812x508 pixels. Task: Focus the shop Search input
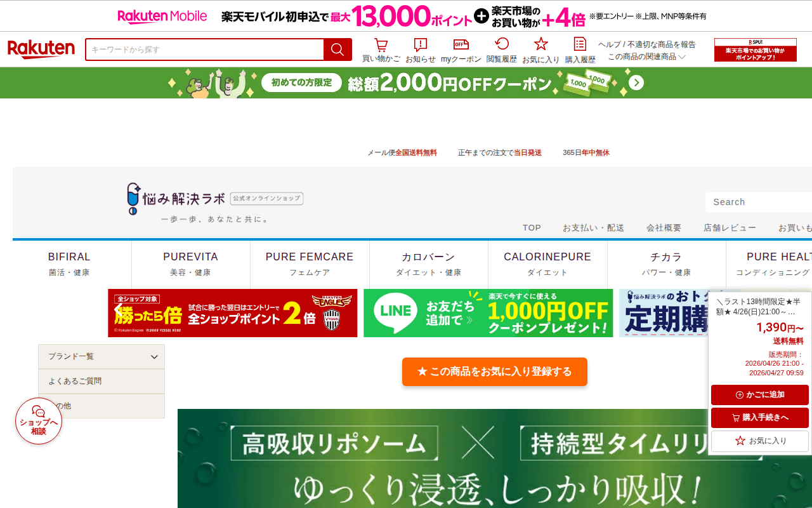[759, 202]
